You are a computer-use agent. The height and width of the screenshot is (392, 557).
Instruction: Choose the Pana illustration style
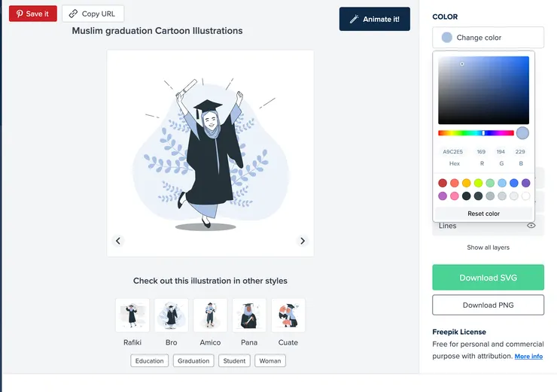pos(249,315)
